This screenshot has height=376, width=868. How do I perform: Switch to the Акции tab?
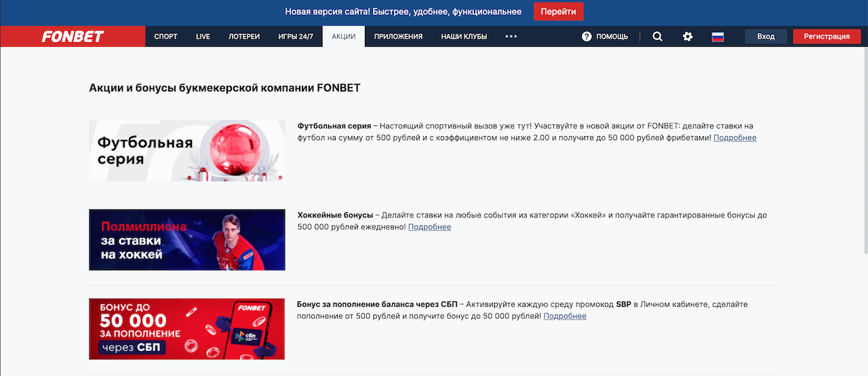[x=344, y=37]
